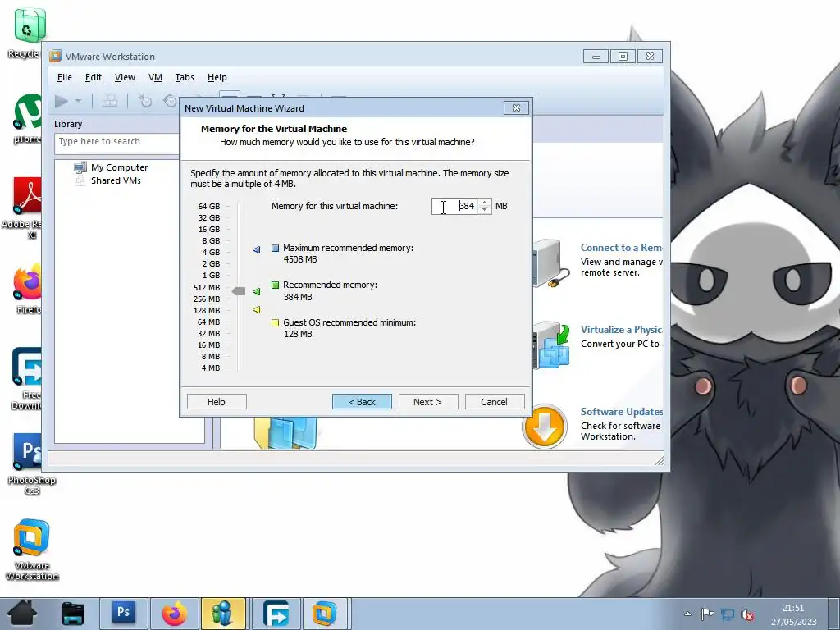Image resolution: width=840 pixels, height=630 pixels.
Task: Click the Back button in the wizard
Action: pyautogui.click(x=362, y=402)
